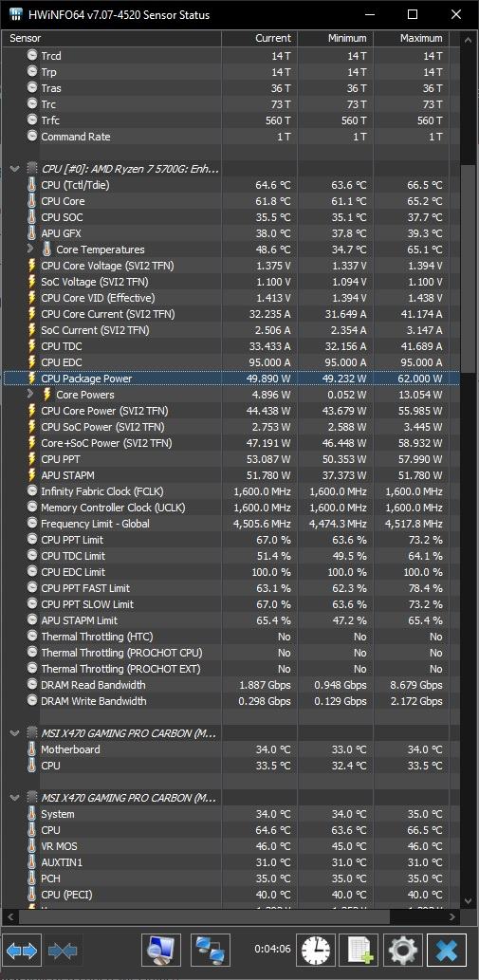Click the thermometer icon beside APU GFX
Viewport: 479px width, 980px height.
tap(32, 233)
